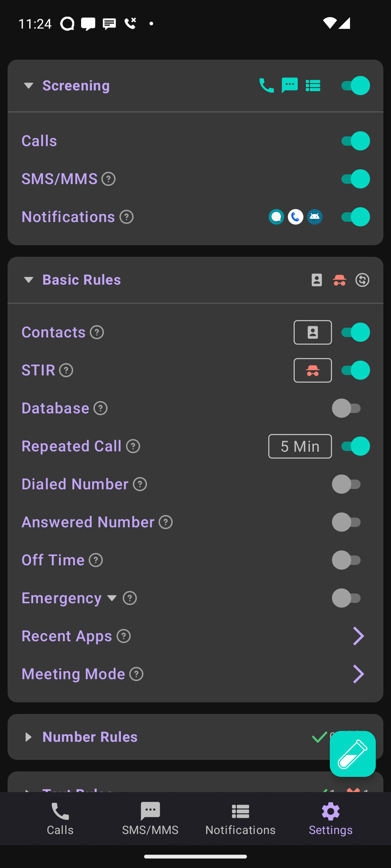Image resolution: width=391 pixels, height=868 pixels.
Task: Open help icon next to STIR
Action: [66, 370]
